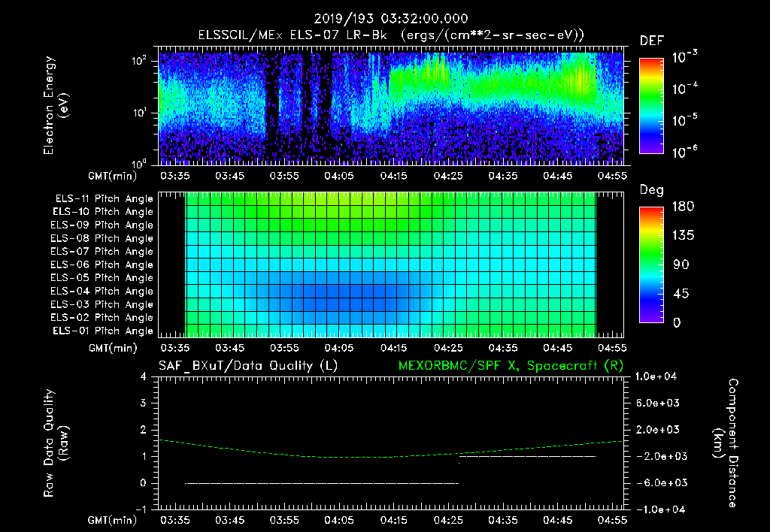The height and width of the screenshot is (532, 770).
Task: Click the ELS-11 Pitch Angle row label
Action: 104,199
